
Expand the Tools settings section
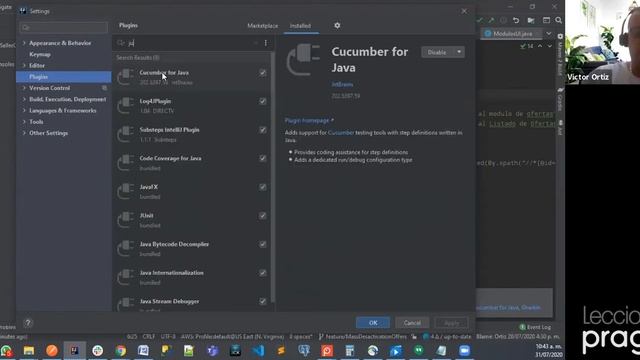tap(24, 122)
